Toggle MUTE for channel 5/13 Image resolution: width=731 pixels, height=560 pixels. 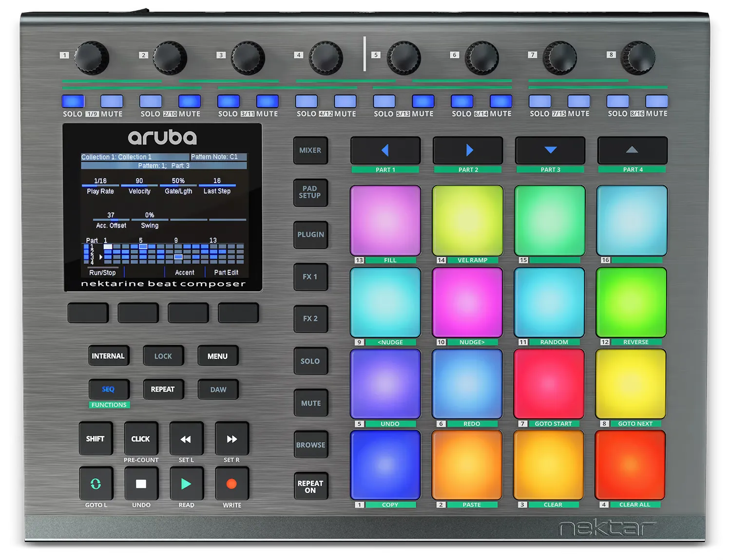423,101
